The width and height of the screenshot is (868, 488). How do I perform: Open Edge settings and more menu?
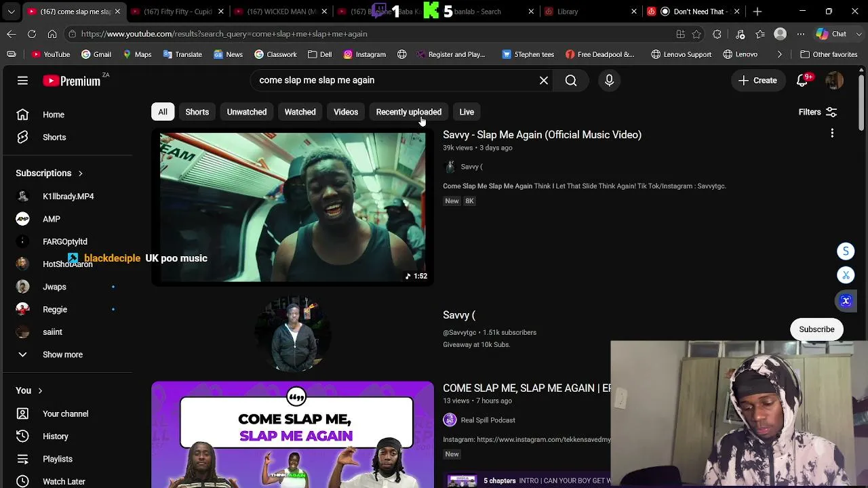click(x=801, y=34)
